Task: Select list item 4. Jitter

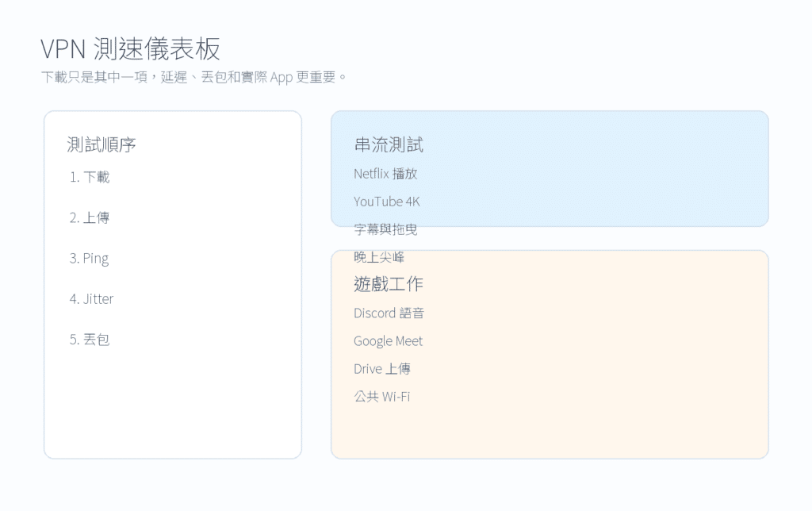Action: [91, 299]
